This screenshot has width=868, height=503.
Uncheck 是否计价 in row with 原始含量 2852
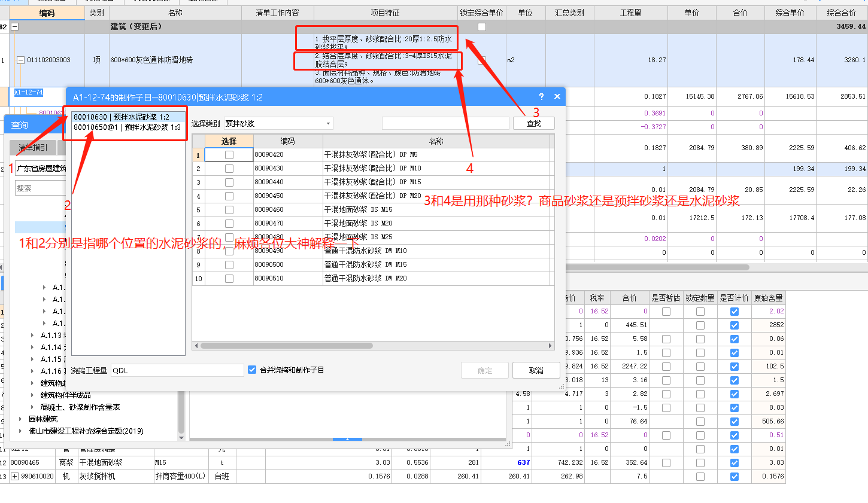(x=735, y=325)
